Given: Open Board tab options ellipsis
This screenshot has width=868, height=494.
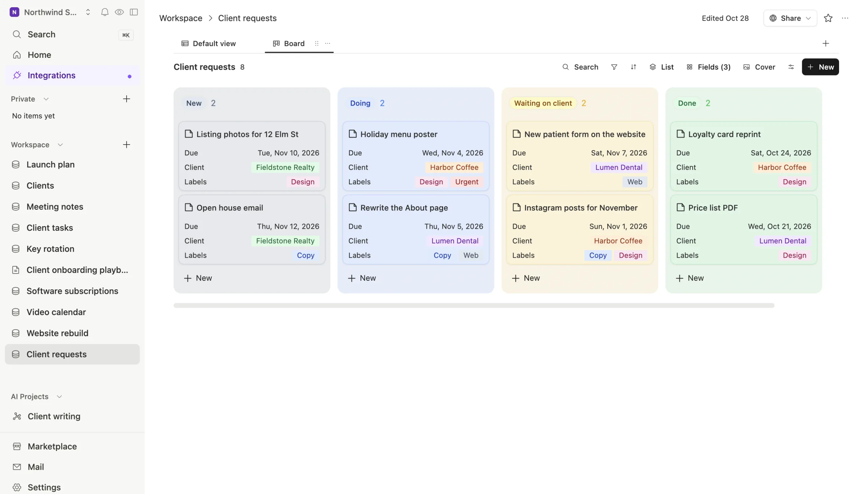Looking at the screenshot, I should [328, 44].
